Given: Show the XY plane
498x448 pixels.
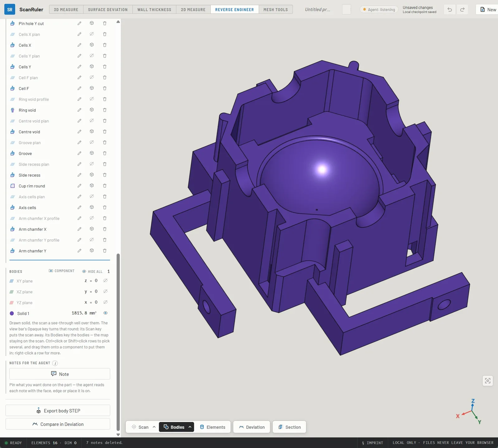Looking at the screenshot, I should [106, 281].
